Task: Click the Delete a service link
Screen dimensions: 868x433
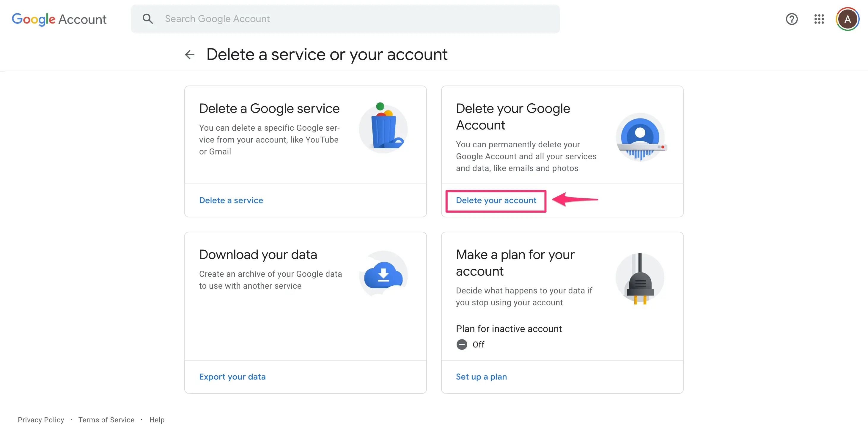Action: coord(231,200)
